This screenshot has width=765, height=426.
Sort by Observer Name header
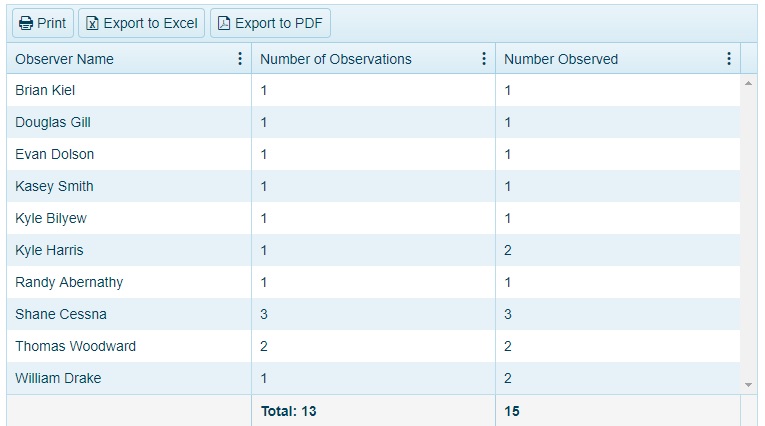coord(64,59)
